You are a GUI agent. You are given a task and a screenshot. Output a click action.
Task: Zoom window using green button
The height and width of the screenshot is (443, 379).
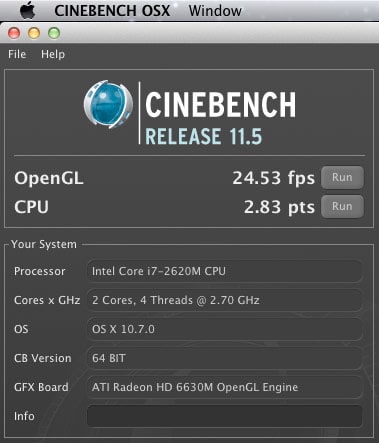point(54,33)
